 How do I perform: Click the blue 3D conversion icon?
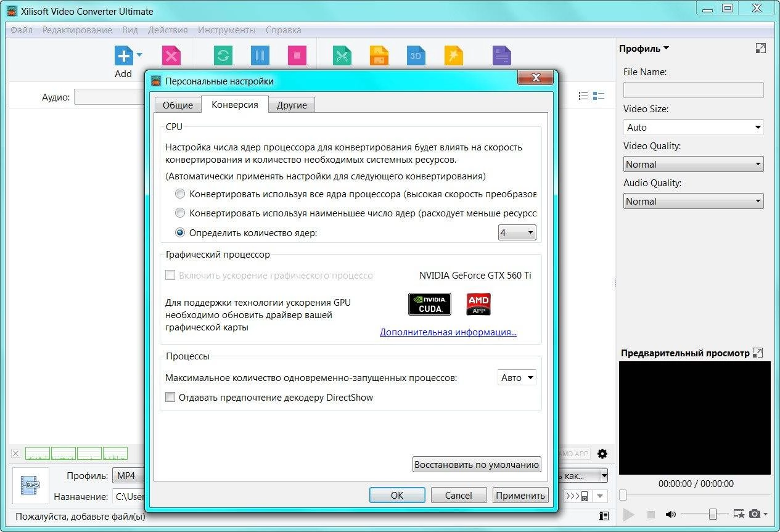[x=416, y=56]
